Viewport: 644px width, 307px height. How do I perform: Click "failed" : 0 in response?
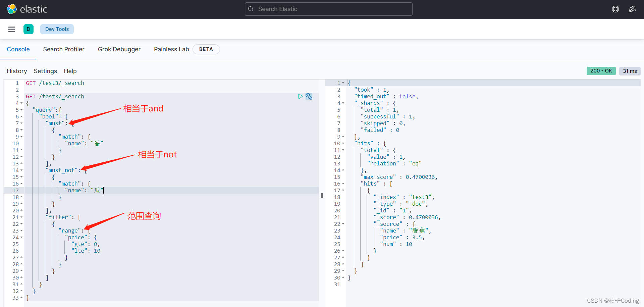tap(380, 130)
